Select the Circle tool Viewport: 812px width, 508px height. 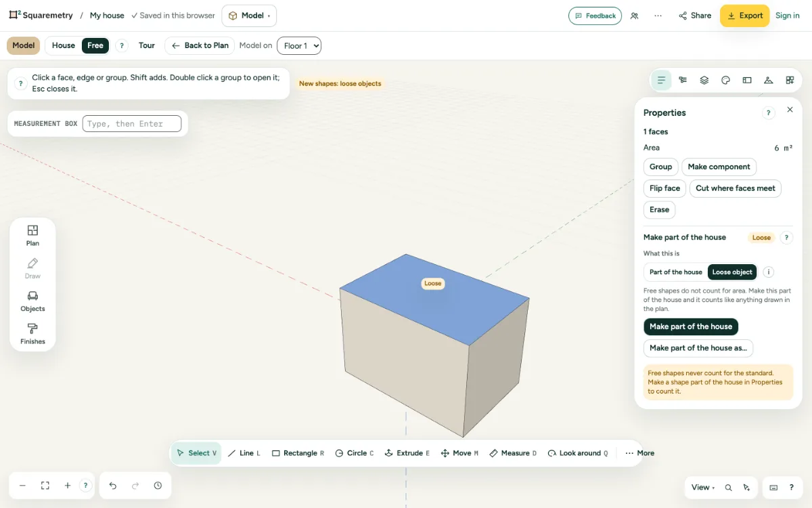[355, 453]
